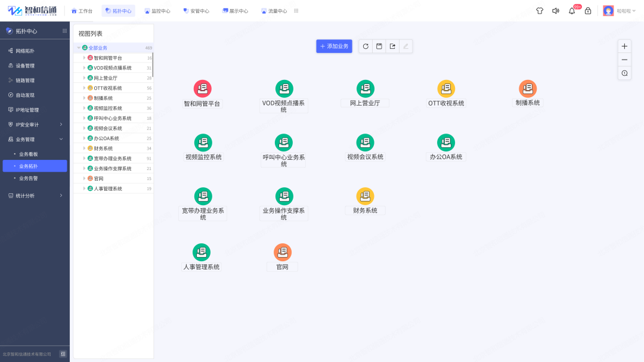Open the more-modules grid icon in top nav

(x=296, y=11)
